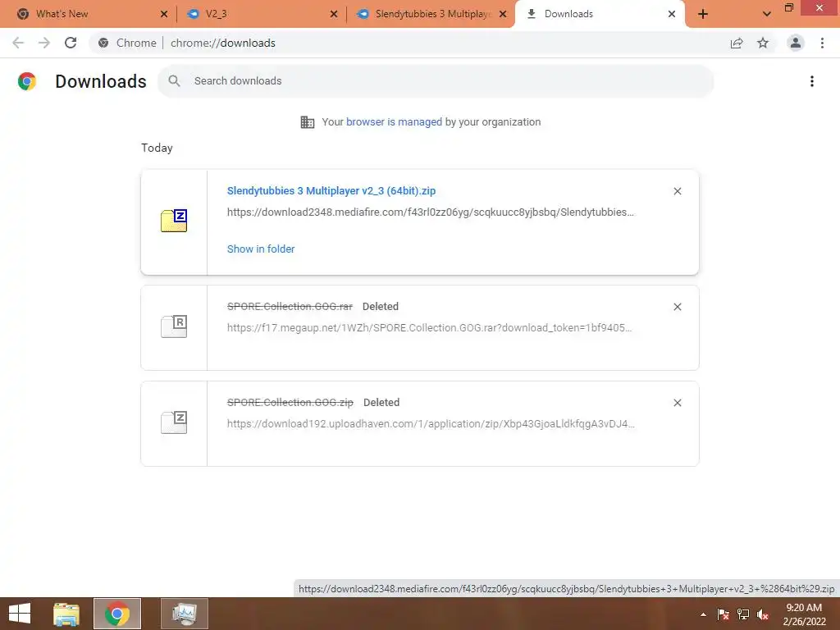The image size is (840, 630).
Task: Open File Explorer from the taskbar
Action: point(66,614)
